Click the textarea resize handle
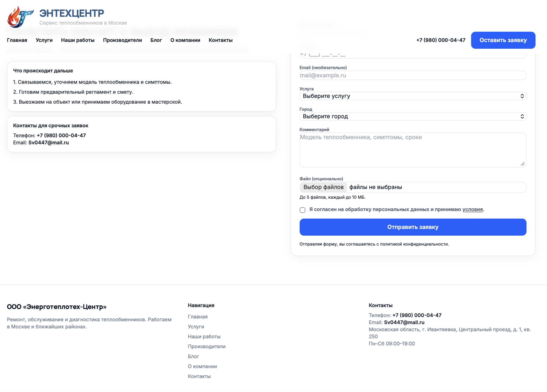The width and height of the screenshot is (547, 392). click(522, 164)
